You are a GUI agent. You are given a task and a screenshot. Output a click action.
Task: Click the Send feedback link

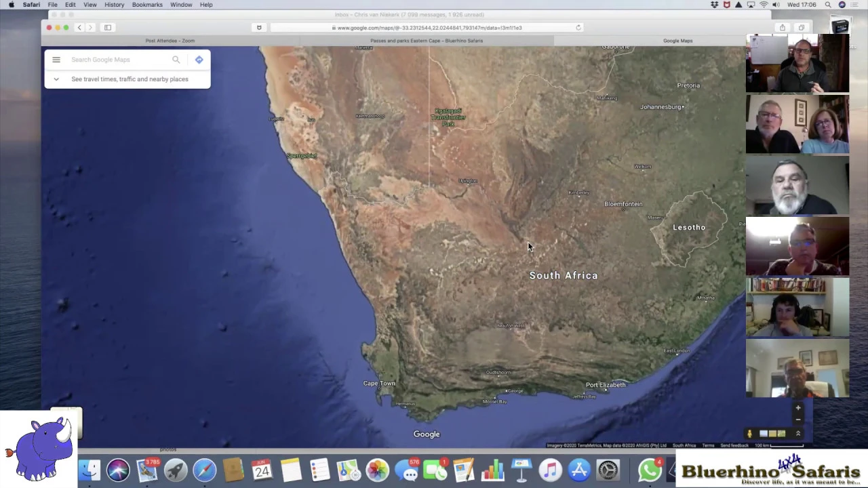(734, 445)
